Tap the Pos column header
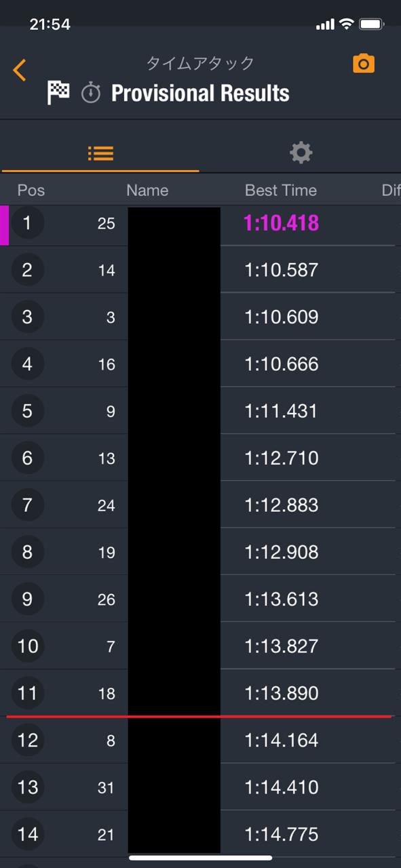 point(31,191)
